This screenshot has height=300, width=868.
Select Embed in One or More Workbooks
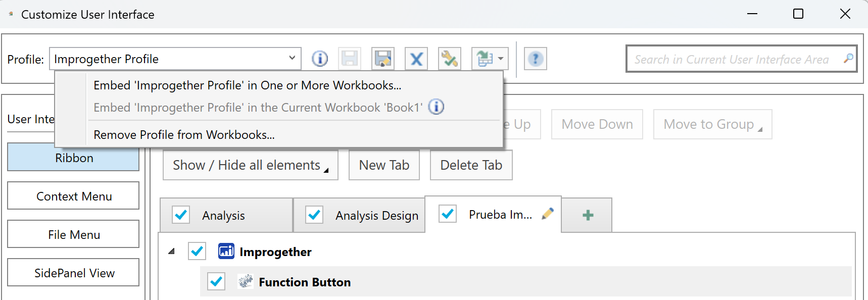(247, 85)
